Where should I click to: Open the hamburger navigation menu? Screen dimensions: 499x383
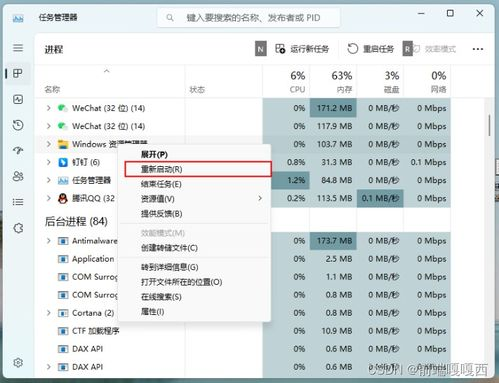pyautogui.click(x=18, y=48)
